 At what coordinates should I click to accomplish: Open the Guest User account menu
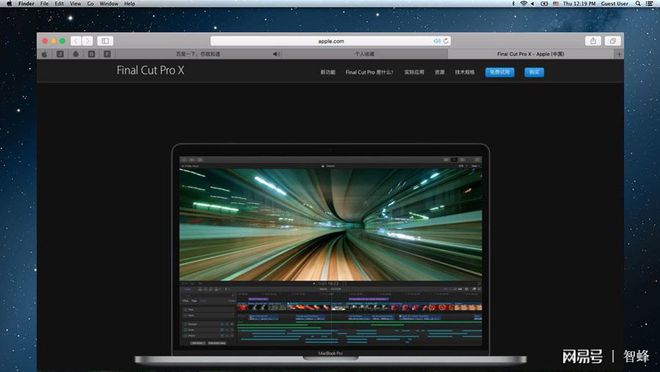click(x=615, y=3)
